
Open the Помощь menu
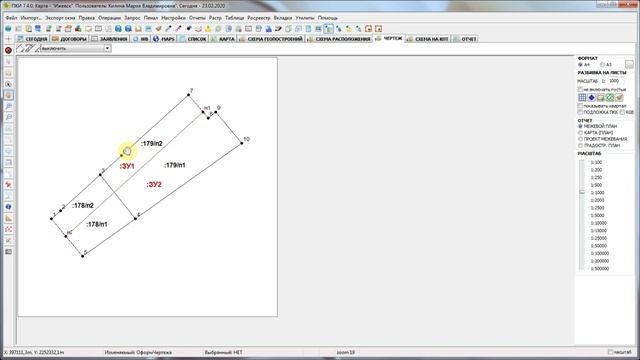[x=328, y=18]
